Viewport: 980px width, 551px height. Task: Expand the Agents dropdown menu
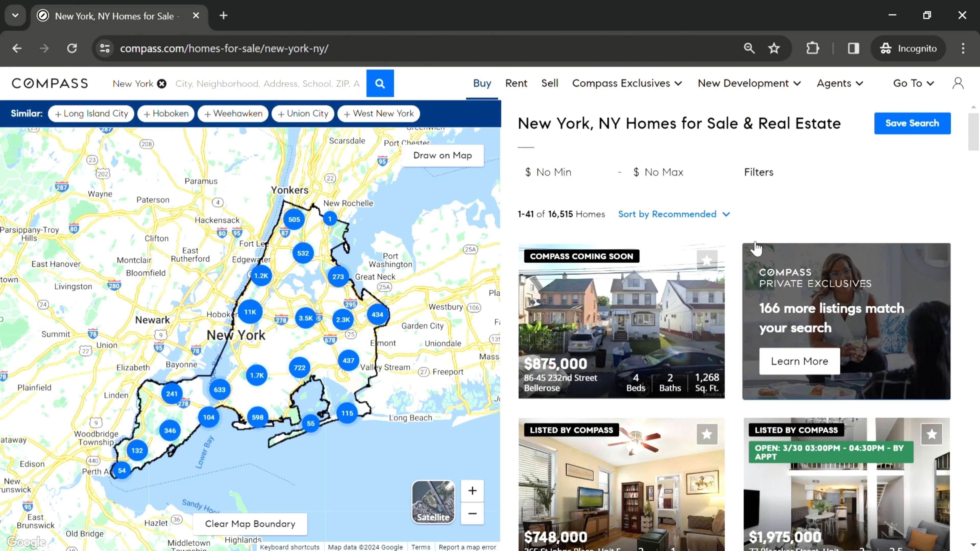[x=840, y=83]
